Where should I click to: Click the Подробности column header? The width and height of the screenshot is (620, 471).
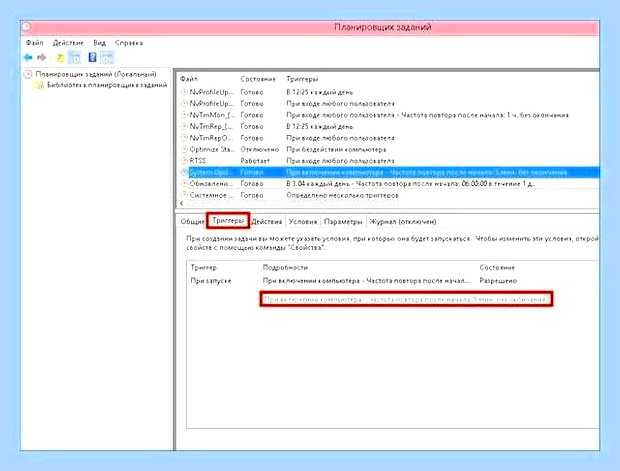coord(285,268)
